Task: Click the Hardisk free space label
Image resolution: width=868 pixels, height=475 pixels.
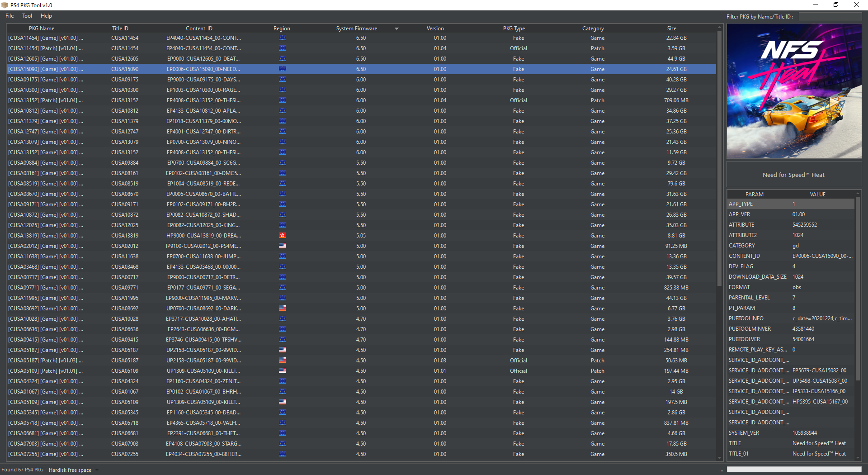Action: click(70, 470)
